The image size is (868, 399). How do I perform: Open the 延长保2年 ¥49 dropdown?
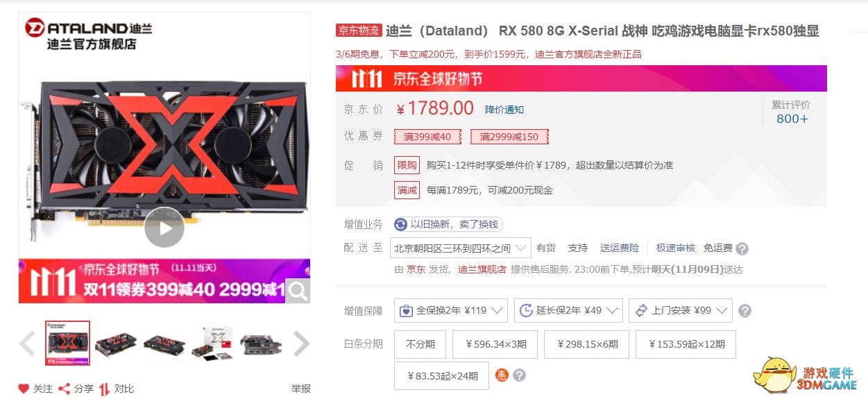coord(568,310)
